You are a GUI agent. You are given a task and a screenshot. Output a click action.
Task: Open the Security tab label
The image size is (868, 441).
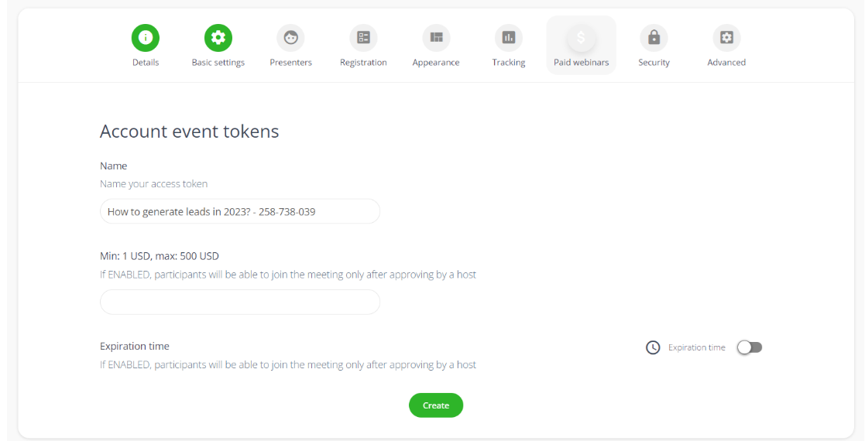point(654,63)
